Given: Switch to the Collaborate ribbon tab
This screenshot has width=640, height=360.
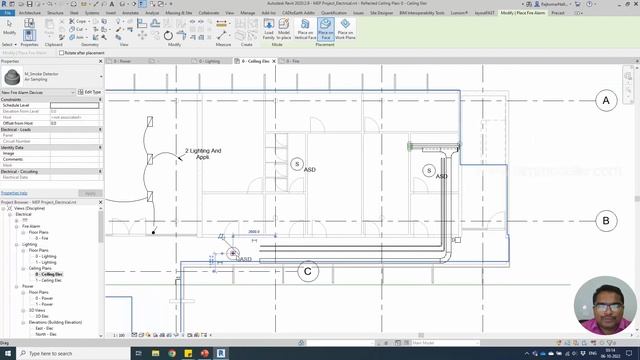Looking at the screenshot, I should tap(209, 13).
